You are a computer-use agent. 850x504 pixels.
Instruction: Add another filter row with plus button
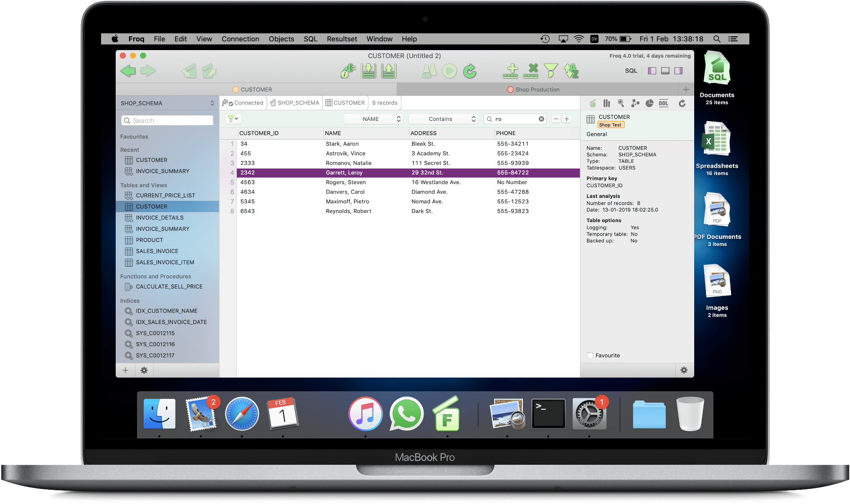click(567, 119)
